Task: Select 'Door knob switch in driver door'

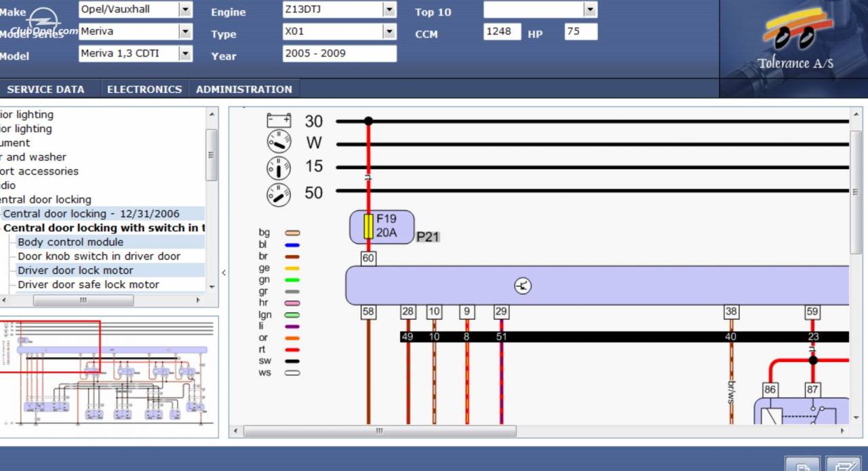Action: [99, 256]
